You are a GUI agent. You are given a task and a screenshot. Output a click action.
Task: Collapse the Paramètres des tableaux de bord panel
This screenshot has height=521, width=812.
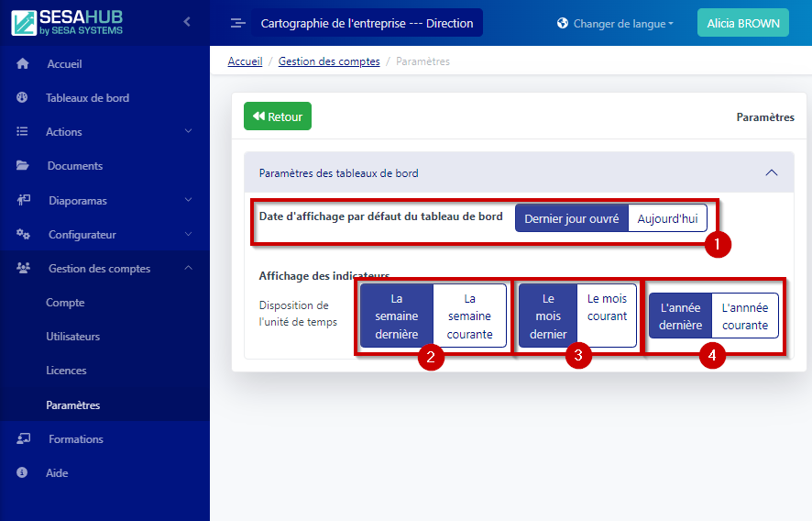771,172
